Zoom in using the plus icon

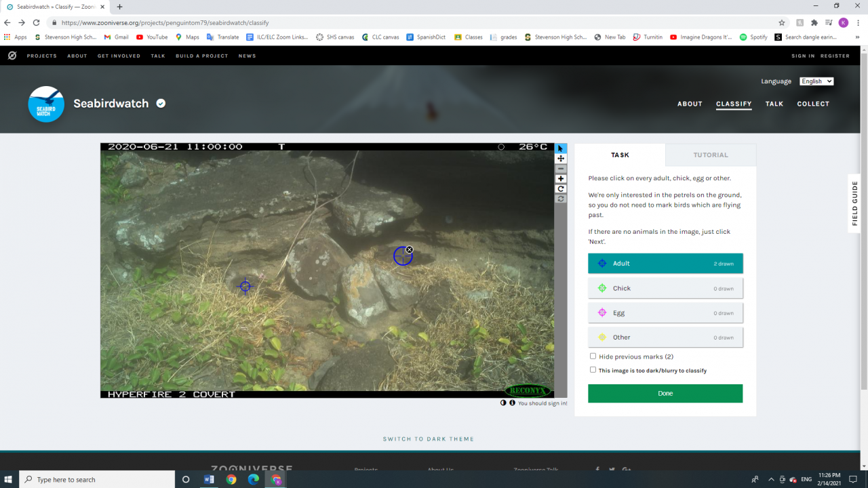(561, 179)
